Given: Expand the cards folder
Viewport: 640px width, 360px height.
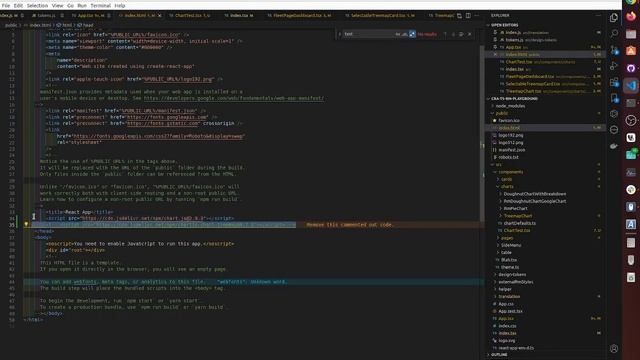Looking at the screenshot, I should pyautogui.click(x=506, y=179).
